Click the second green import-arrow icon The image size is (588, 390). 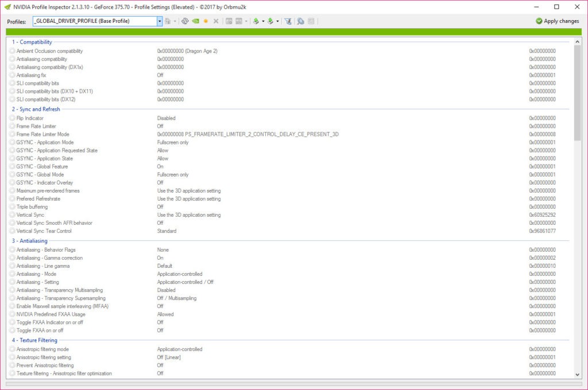click(270, 21)
